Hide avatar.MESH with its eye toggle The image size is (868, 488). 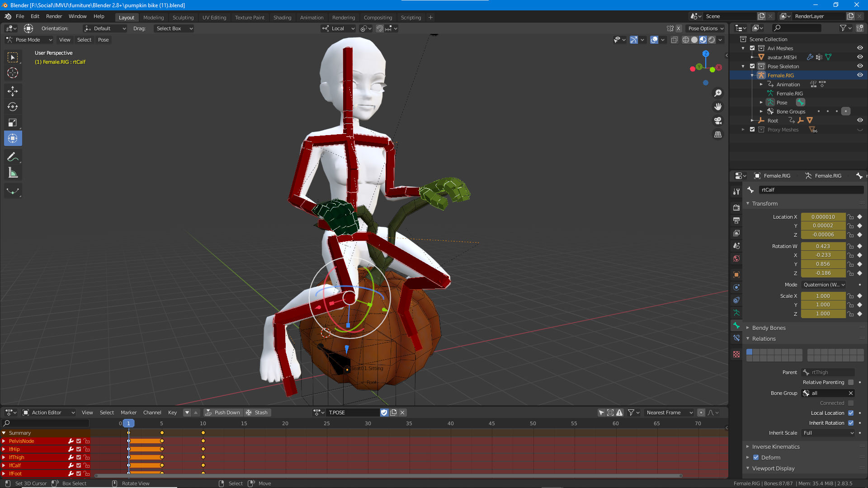point(860,57)
